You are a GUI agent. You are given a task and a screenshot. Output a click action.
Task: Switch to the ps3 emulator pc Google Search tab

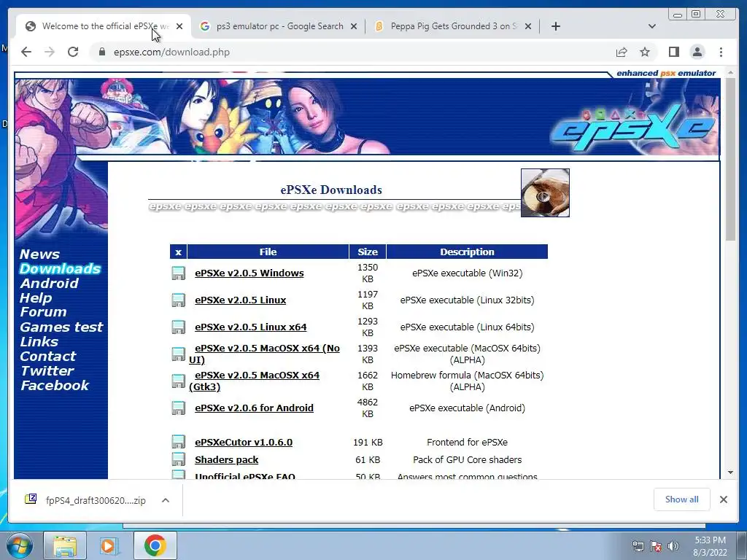point(279,26)
